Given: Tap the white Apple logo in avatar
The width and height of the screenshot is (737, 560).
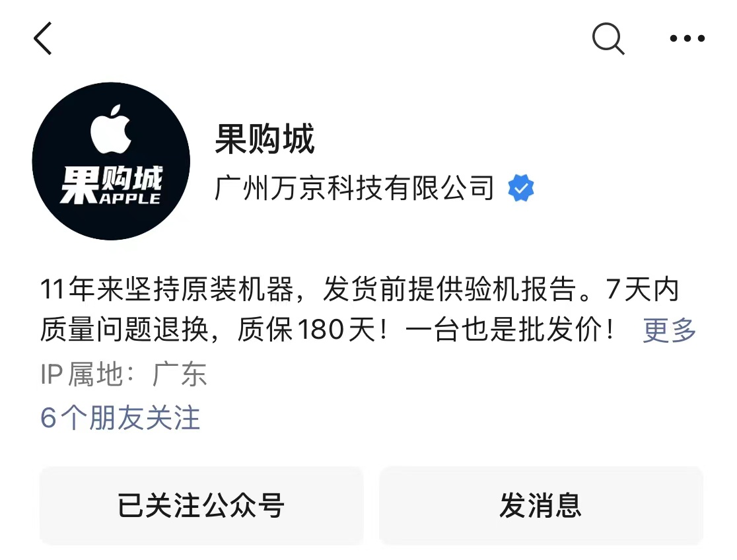Looking at the screenshot, I should click(111, 129).
